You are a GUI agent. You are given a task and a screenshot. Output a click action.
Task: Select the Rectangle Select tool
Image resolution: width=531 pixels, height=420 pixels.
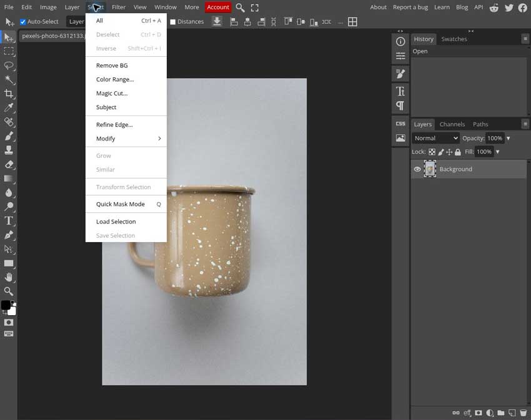coord(9,51)
